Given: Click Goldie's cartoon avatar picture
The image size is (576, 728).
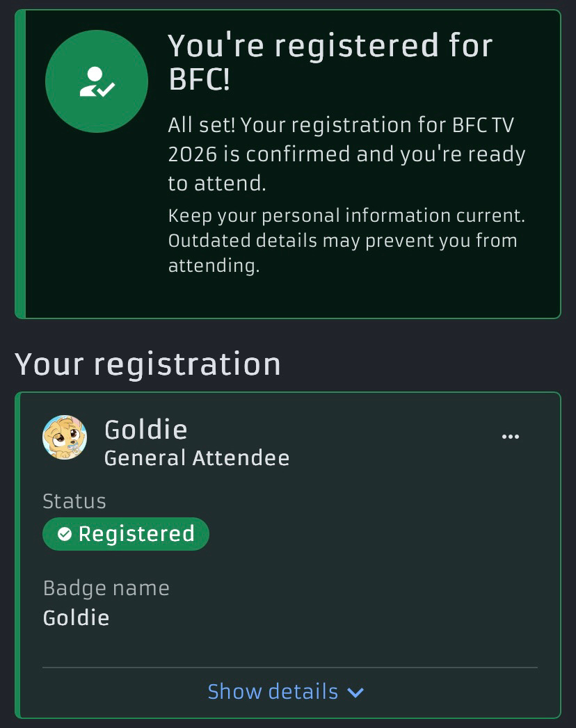Looking at the screenshot, I should (65, 437).
